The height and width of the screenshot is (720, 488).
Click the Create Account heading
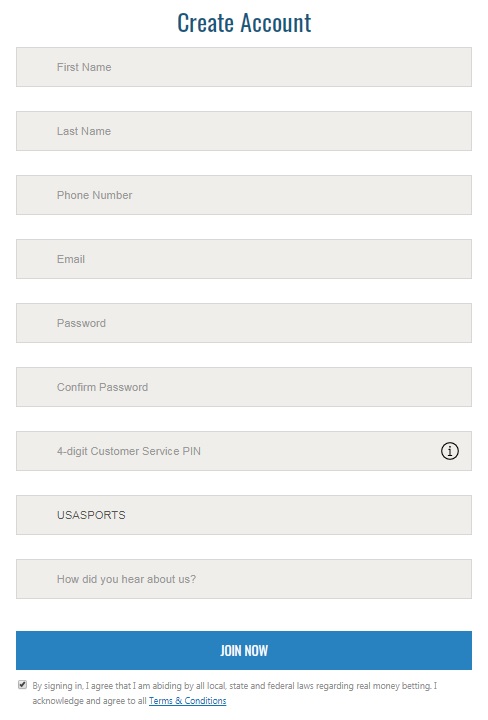(244, 23)
